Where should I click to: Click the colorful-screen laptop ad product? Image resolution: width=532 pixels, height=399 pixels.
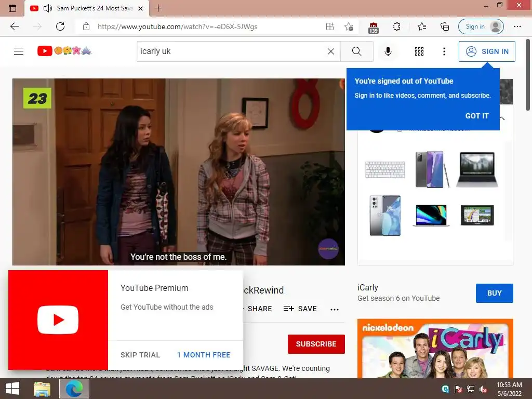click(431, 215)
